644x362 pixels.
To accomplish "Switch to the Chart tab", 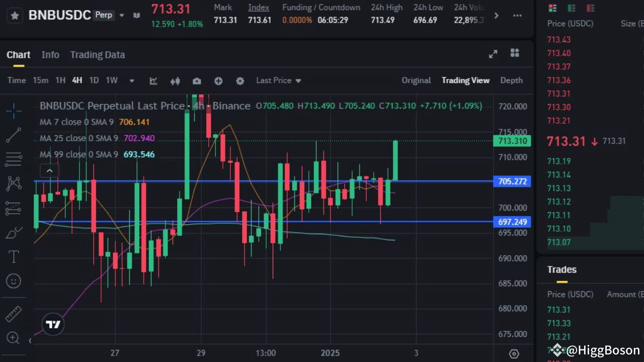I will click(x=19, y=55).
